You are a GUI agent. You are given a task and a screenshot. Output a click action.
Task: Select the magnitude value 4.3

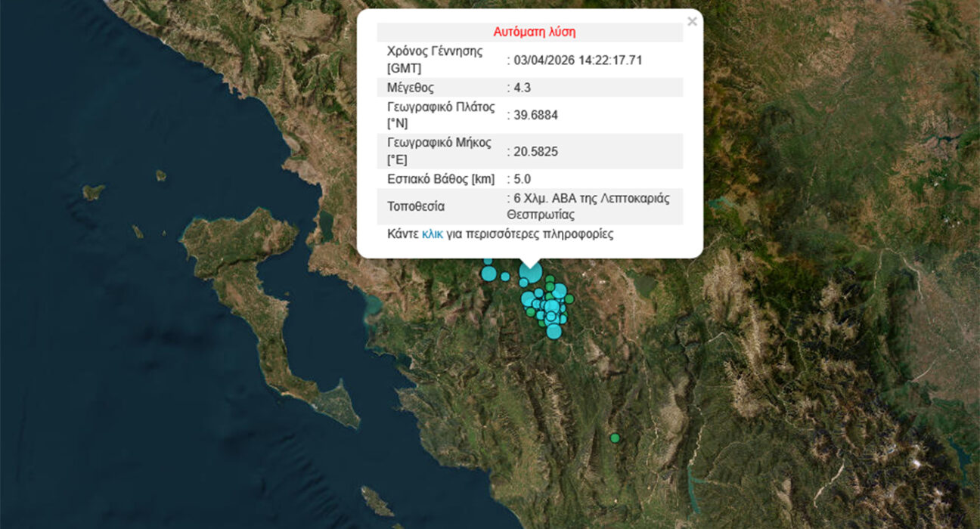522,88
